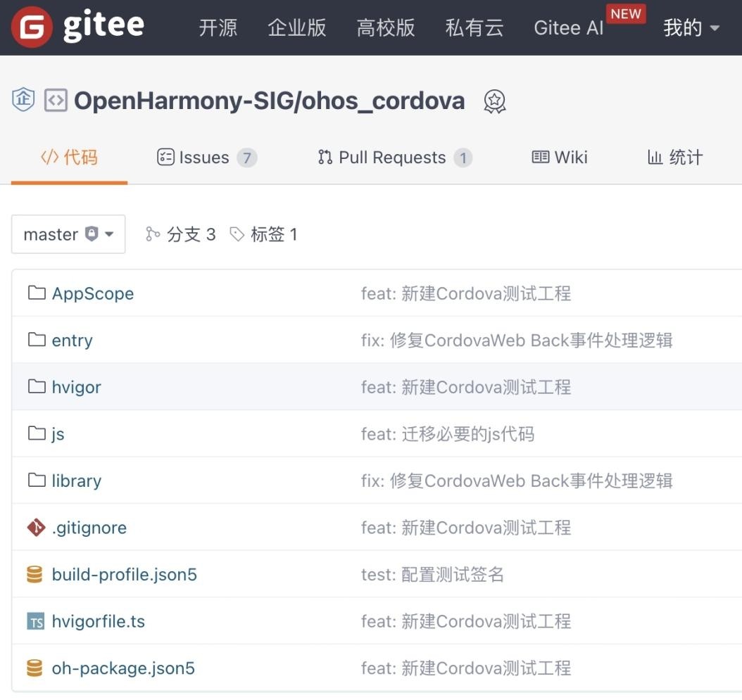Open the library folder name link

tap(76, 481)
